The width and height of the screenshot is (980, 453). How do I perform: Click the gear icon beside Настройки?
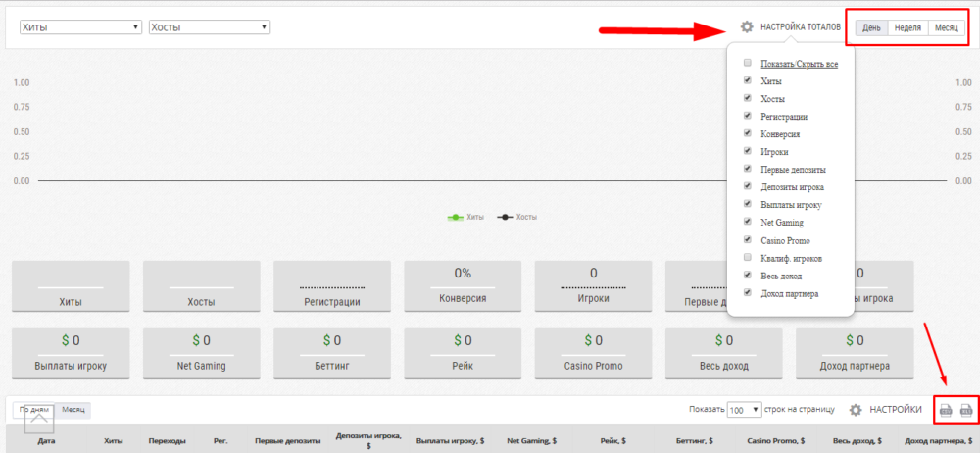click(x=856, y=410)
